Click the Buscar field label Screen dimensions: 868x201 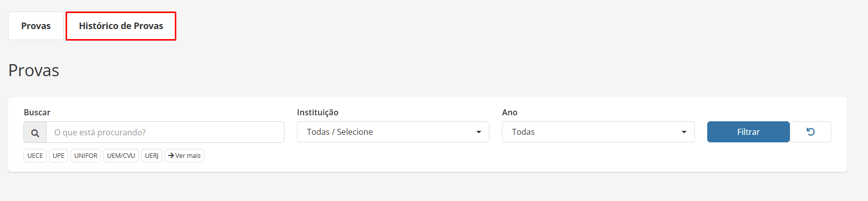(37, 112)
